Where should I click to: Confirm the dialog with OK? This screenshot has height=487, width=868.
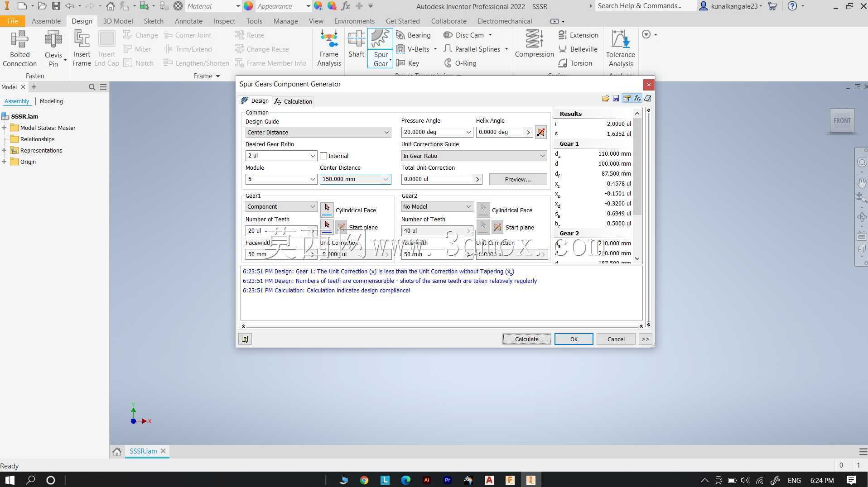pyautogui.click(x=574, y=339)
